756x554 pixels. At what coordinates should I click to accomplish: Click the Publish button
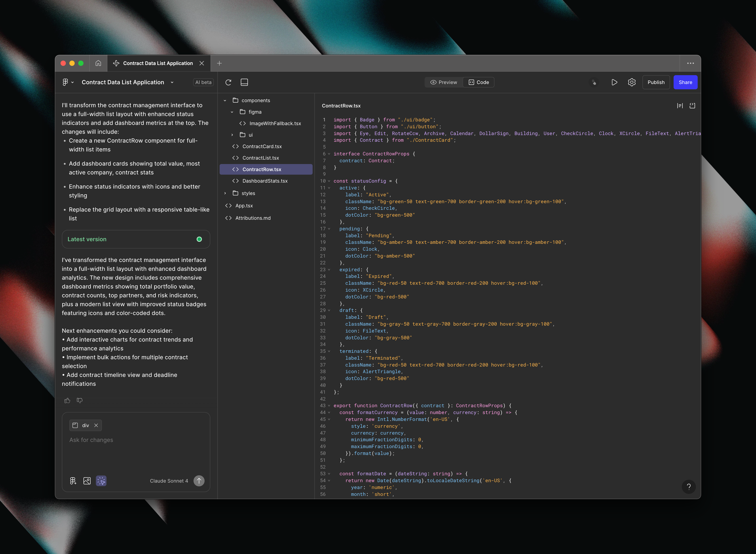pos(656,82)
